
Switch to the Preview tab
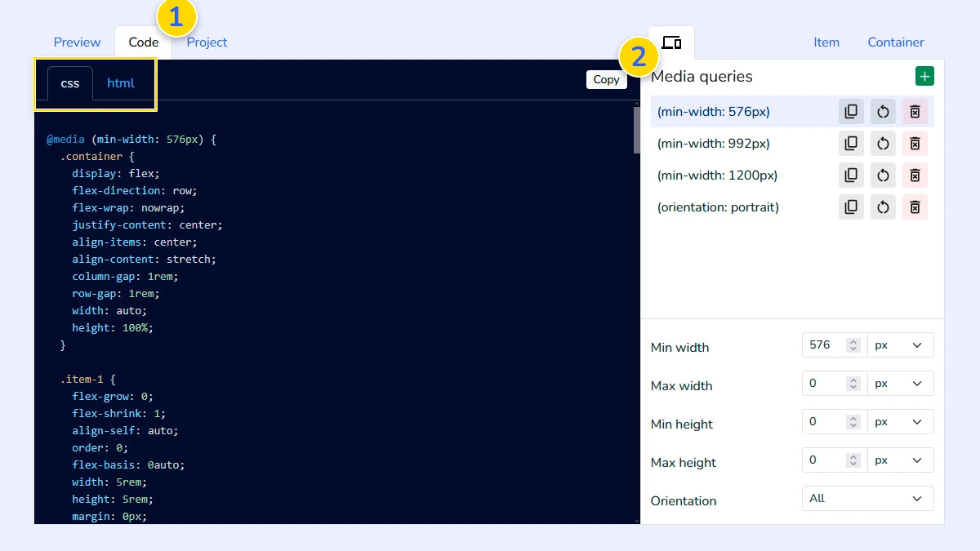point(76,42)
